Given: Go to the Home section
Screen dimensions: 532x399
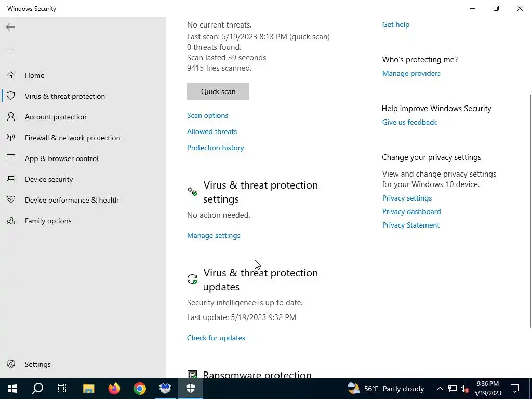Looking at the screenshot, I should pyautogui.click(x=35, y=75).
